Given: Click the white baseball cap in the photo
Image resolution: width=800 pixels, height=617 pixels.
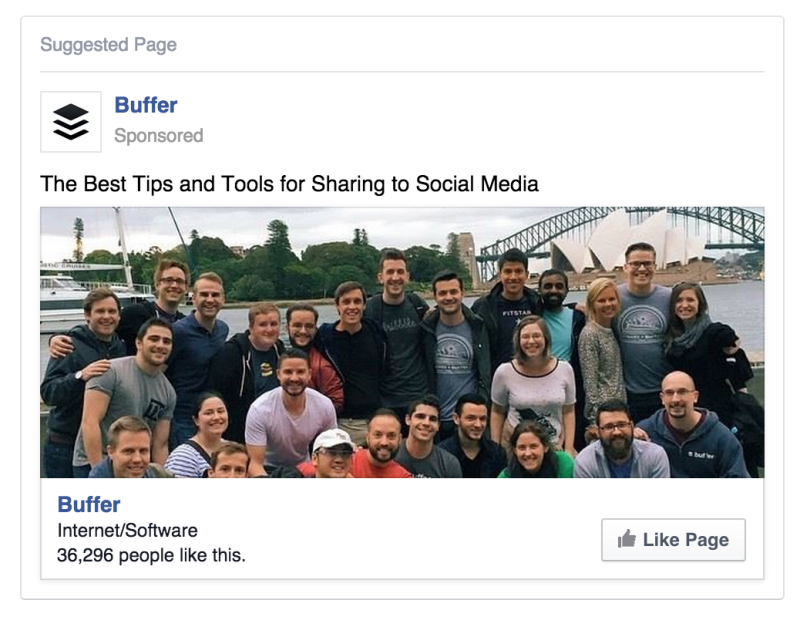Looking at the screenshot, I should pos(333,439).
